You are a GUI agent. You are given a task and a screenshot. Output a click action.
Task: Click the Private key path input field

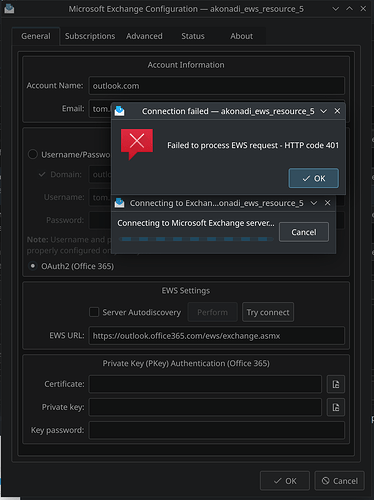coord(205,407)
